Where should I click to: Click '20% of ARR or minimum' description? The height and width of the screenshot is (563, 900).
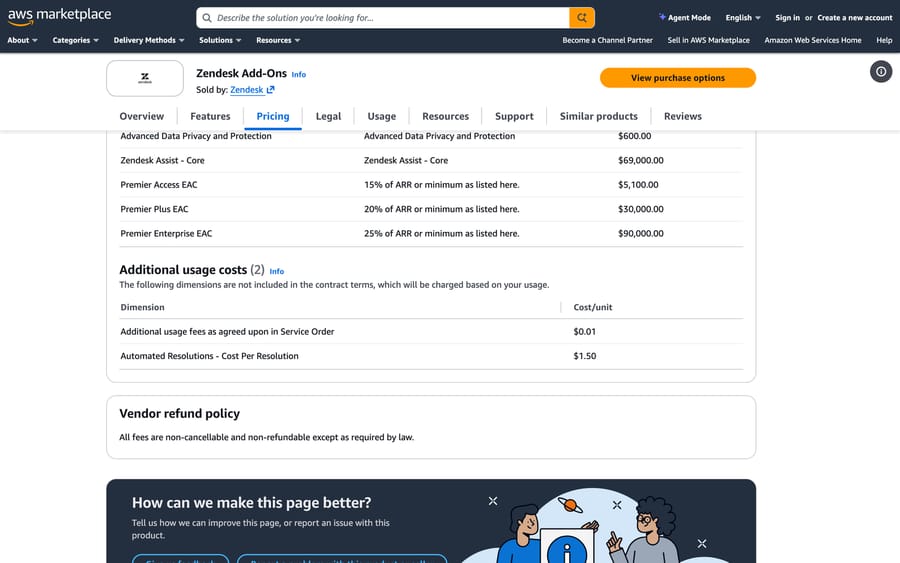[x=441, y=209]
